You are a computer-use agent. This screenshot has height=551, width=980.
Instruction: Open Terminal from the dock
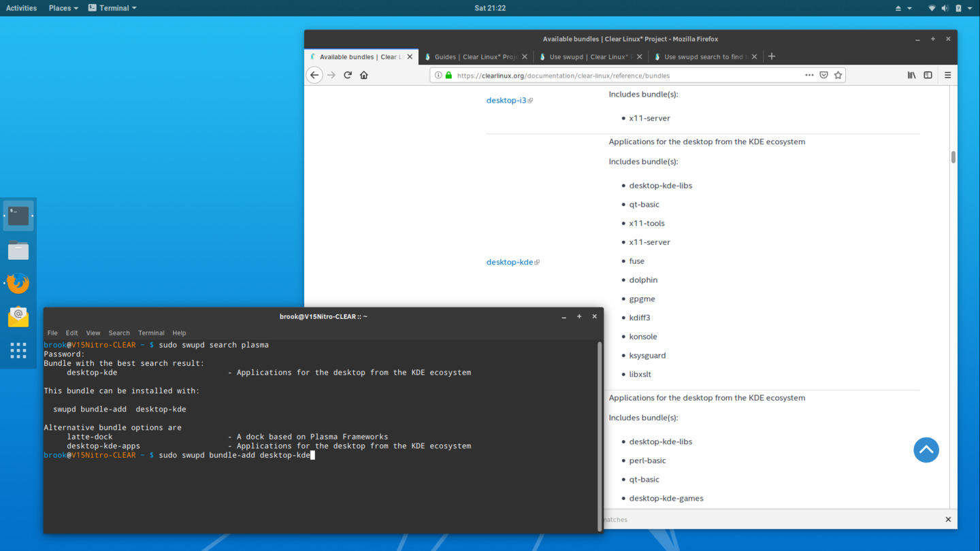[x=18, y=216]
